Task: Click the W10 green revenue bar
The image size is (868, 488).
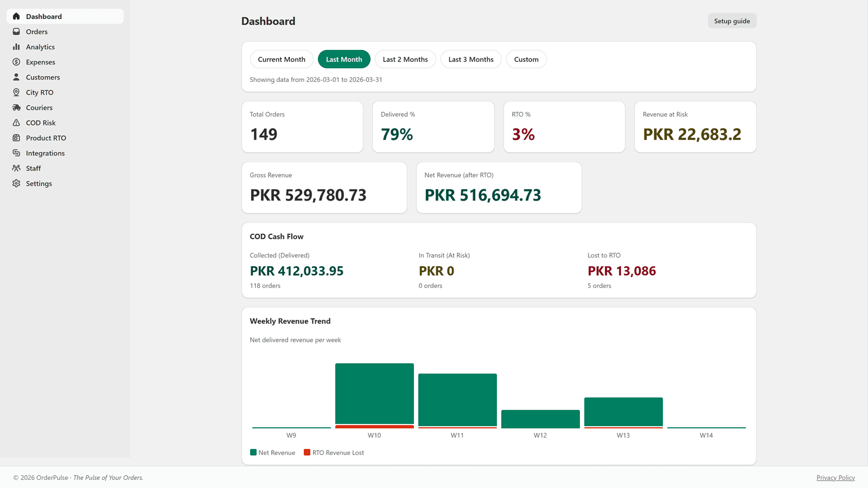Action: (374, 394)
